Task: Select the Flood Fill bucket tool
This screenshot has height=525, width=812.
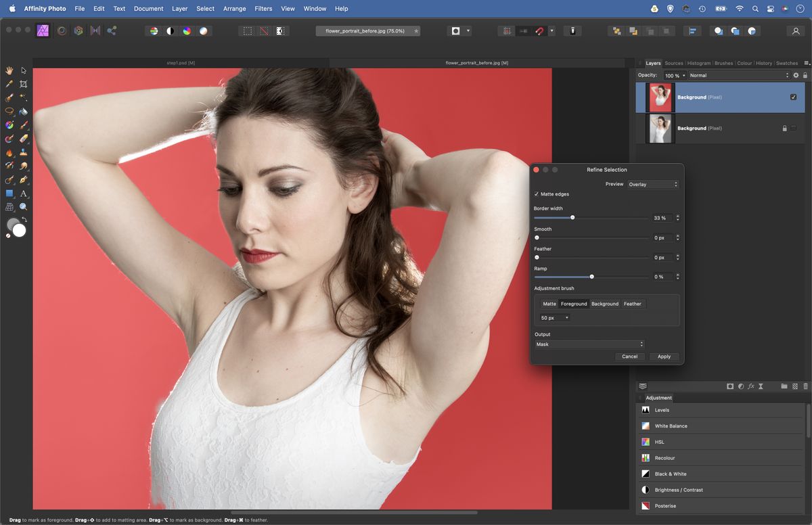Action: tap(24, 111)
